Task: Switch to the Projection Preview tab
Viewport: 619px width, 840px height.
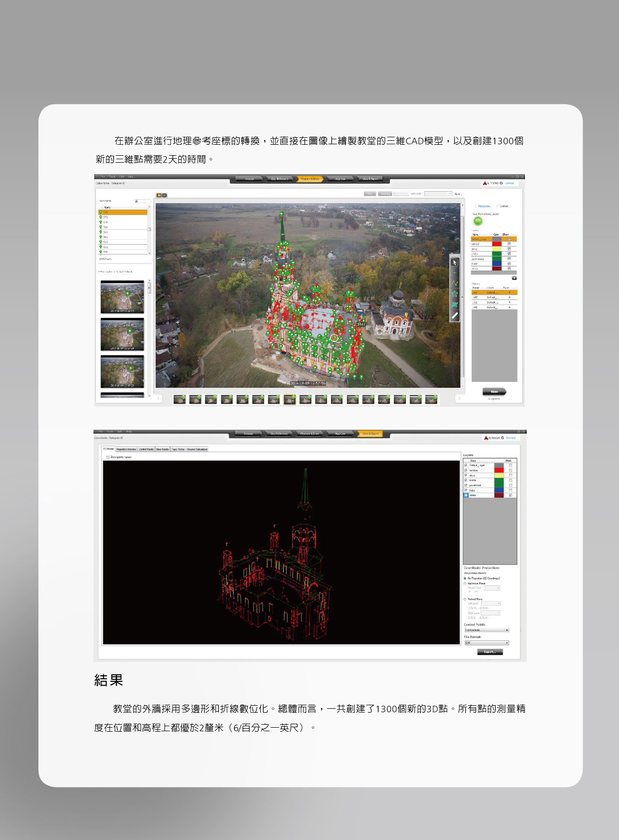Action: click(126, 449)
